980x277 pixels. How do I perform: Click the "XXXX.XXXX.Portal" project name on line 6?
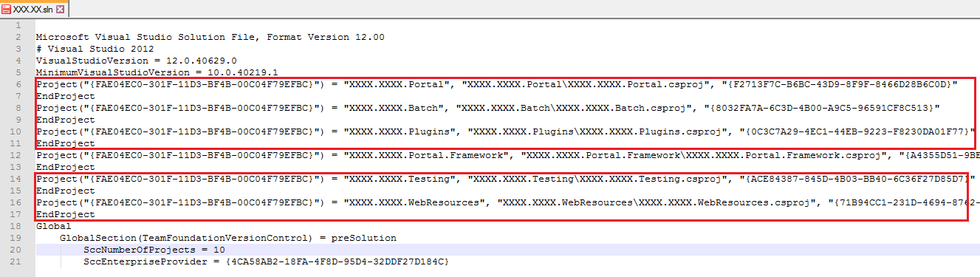point(397,84)
